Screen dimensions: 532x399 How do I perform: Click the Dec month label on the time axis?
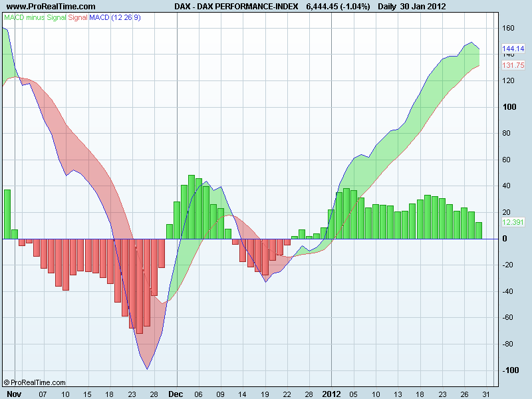tap(176, 394)
